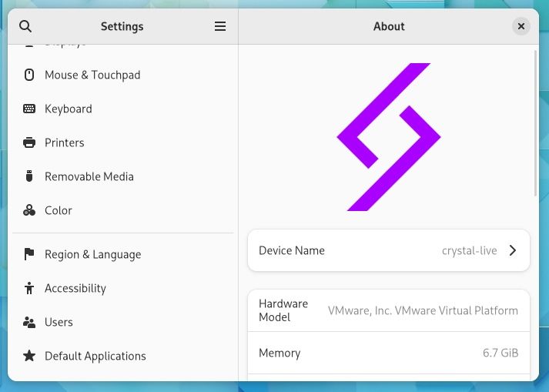The height and width of the screenshot is (392, 549).
Task: Click the 6.7 GiB memory value
Action: point(500,353)
